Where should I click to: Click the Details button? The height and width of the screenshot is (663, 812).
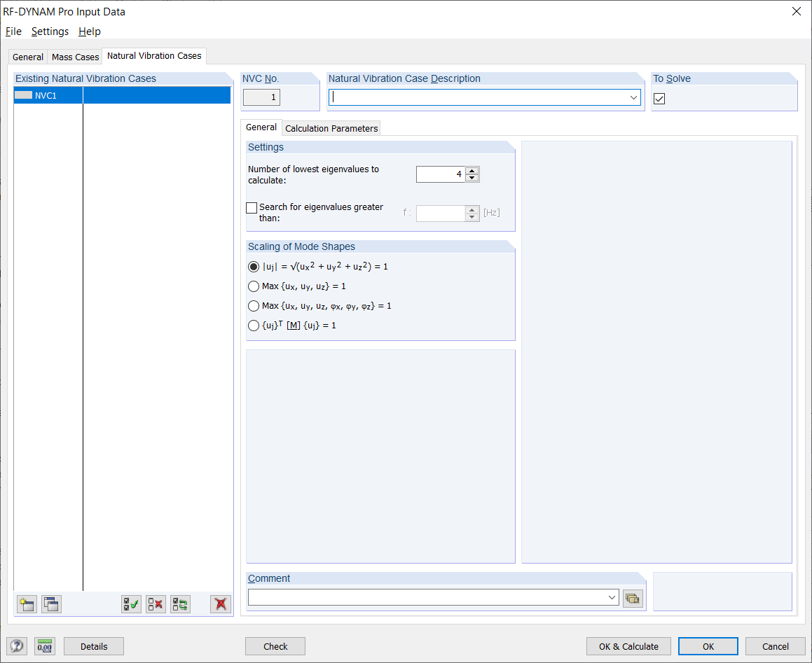point(94,646)
